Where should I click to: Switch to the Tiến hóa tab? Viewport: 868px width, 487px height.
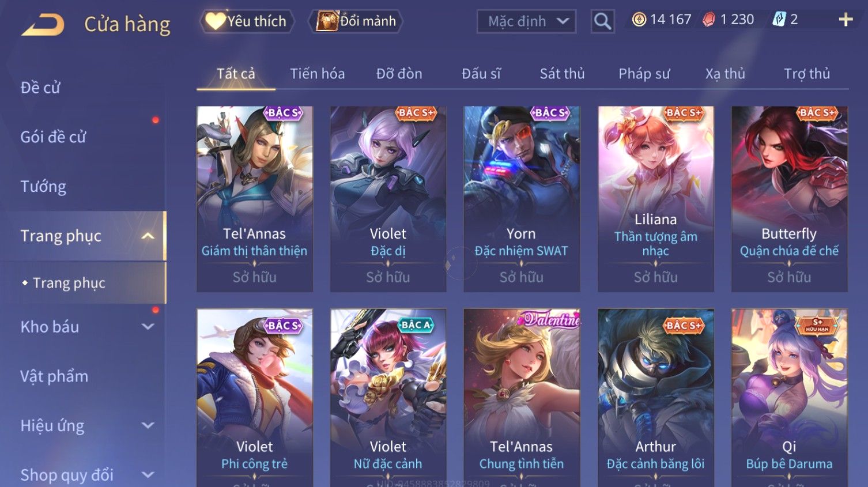(x=317, y=74)
